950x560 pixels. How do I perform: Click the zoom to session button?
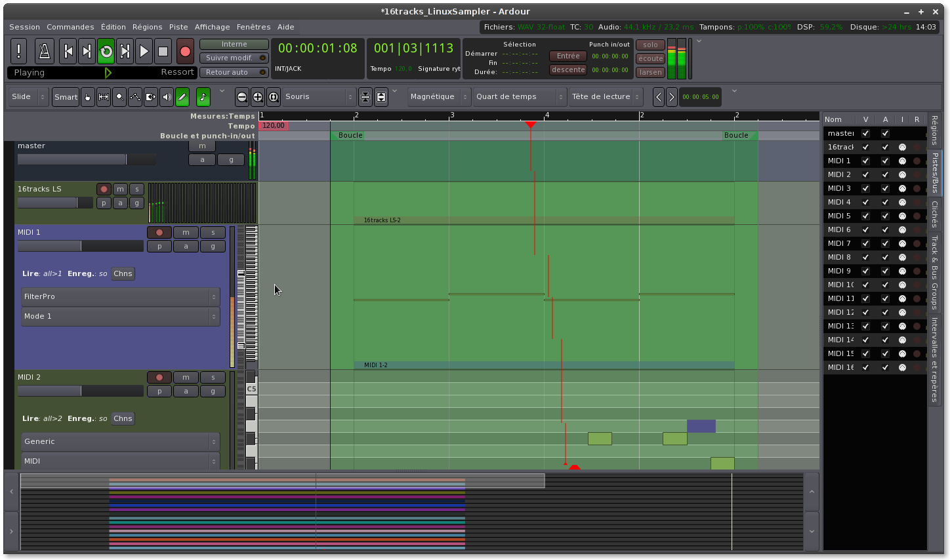[x=274, y=97]
